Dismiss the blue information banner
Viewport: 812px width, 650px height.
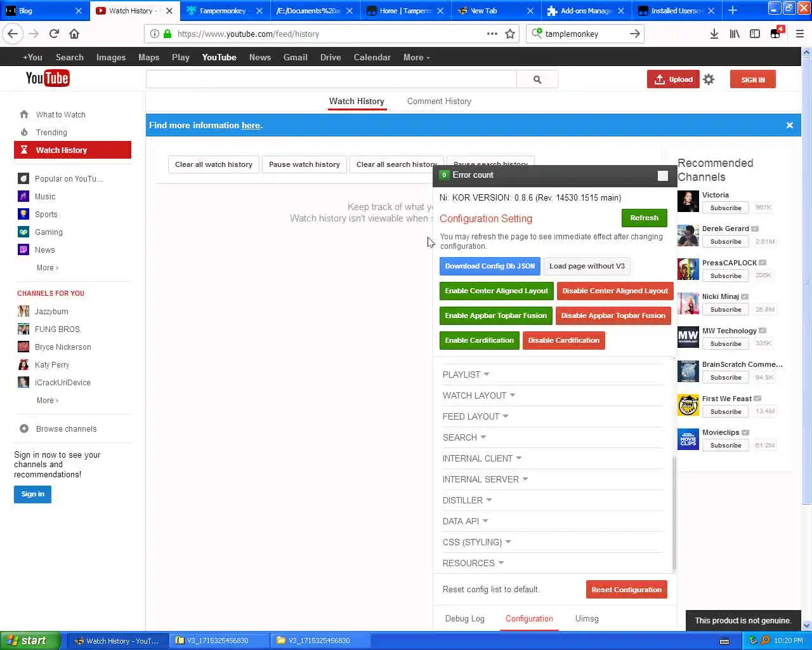(x=790, y=125)
